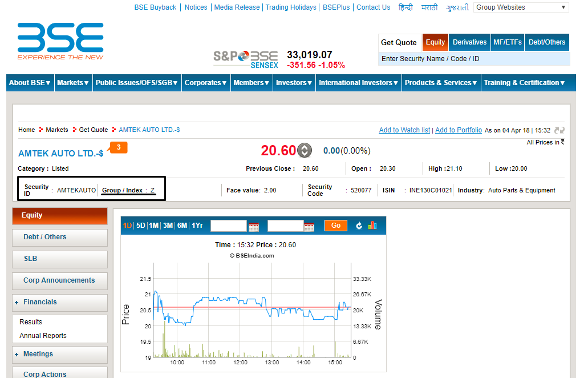Open the first date calendar icon
This screenshot has height=378, width=588.
254,226
